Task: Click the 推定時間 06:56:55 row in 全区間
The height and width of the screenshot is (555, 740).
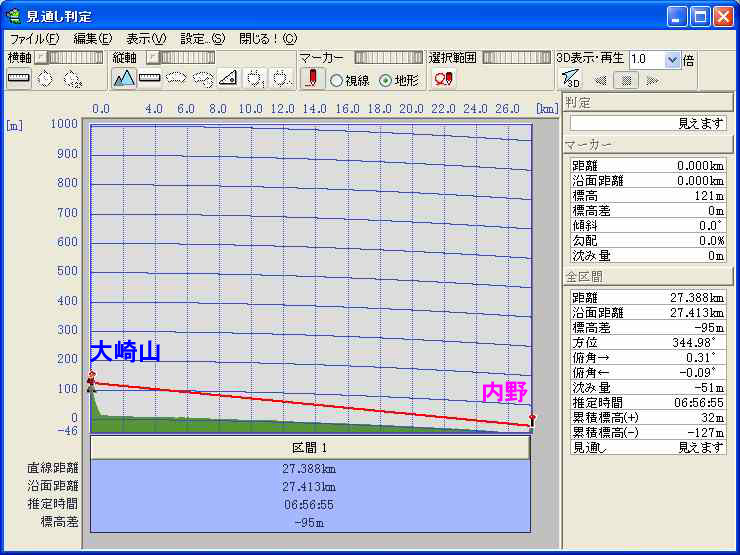Action: pos(648,403)
